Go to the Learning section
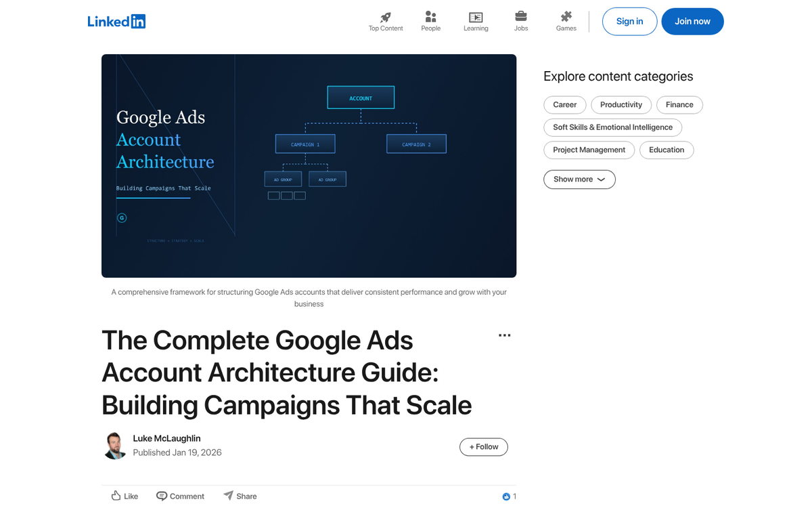This screenshot has width=812, height=508. (x=476, y=18)
